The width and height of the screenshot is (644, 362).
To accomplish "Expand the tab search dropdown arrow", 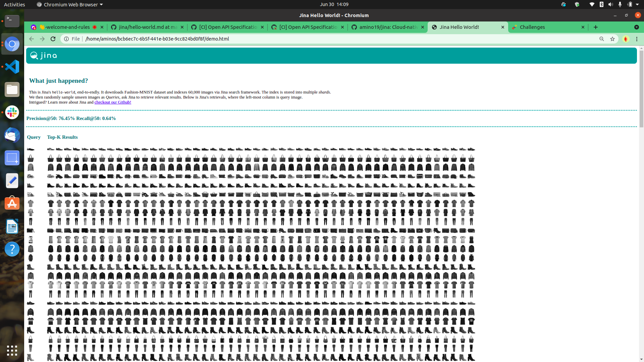I will tap(636, 27).
